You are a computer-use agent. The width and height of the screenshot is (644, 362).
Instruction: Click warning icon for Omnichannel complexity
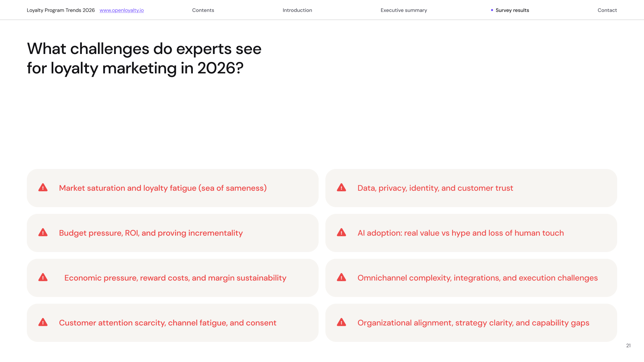coord(341,278)
